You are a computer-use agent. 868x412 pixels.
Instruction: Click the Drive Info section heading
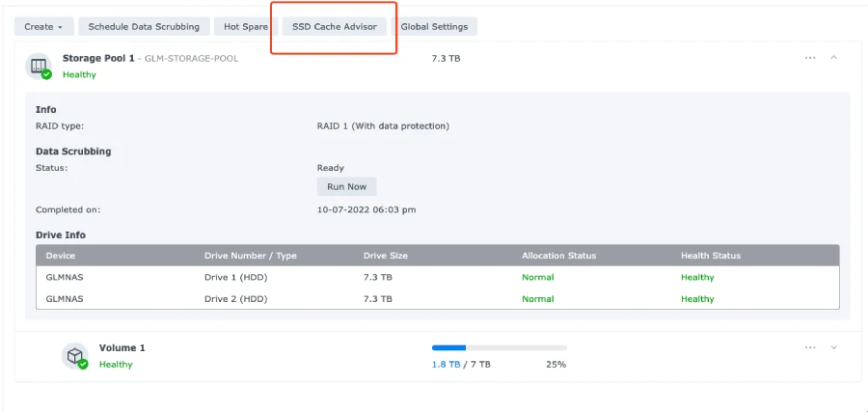(x=61, y=235)
